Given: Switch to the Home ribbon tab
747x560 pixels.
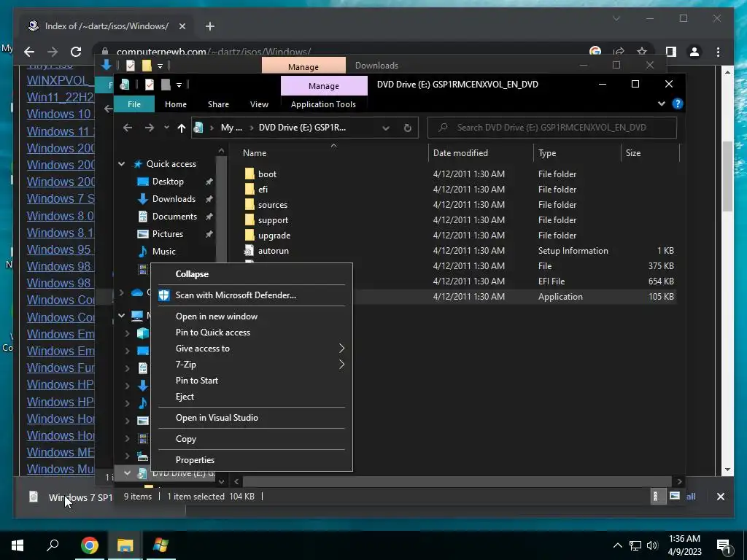Looking at the screenshot, I should point(176,104).
